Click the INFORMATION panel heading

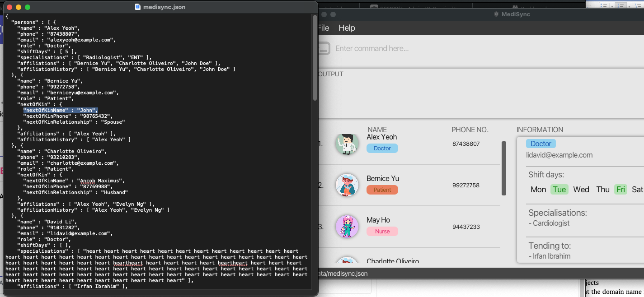pos(540,130)
